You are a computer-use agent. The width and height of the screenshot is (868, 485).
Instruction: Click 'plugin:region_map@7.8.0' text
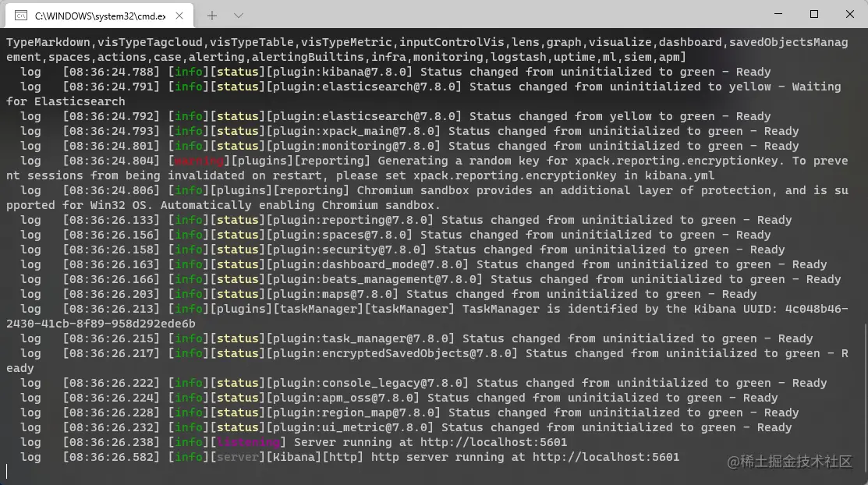tap(353, 413)
